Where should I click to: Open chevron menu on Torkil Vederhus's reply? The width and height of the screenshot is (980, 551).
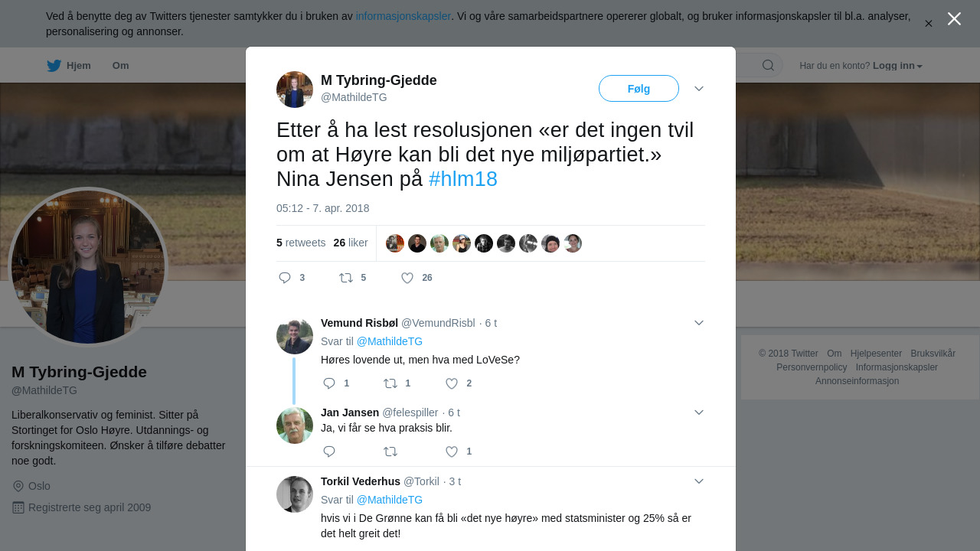pos(699,481)
